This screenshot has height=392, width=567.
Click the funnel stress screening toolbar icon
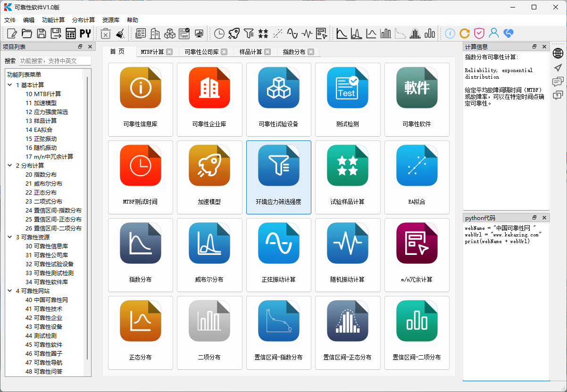point(248,33)
